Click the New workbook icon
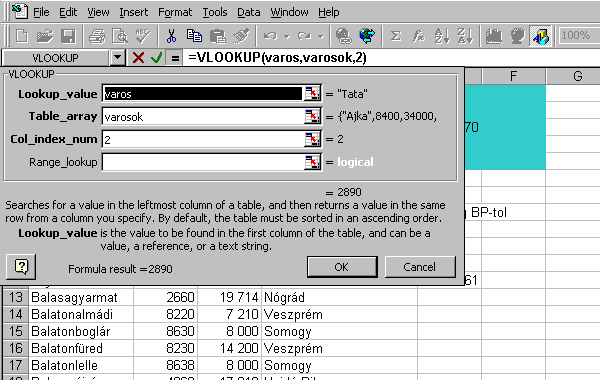 tap(21, 36)
